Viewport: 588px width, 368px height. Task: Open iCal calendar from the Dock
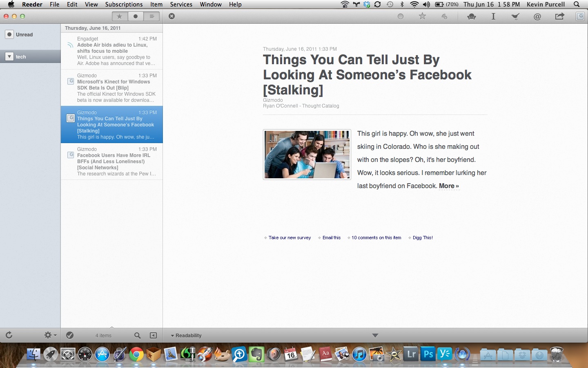click(291, 354)
